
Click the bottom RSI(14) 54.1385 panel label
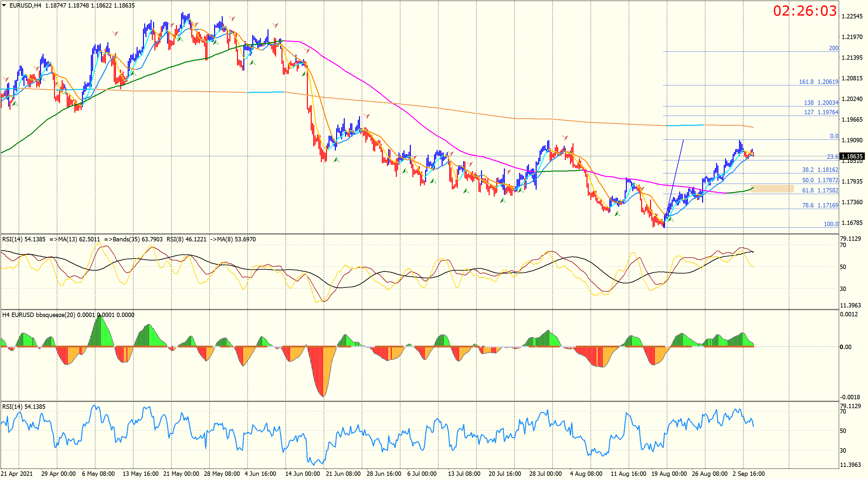tap(24, 407)
